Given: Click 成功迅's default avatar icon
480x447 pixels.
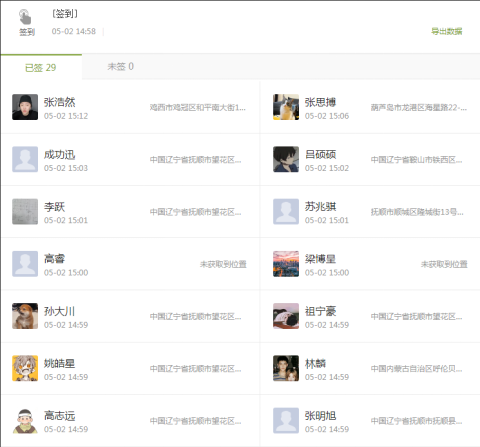Looking at the screenshot, I should 25,159.
